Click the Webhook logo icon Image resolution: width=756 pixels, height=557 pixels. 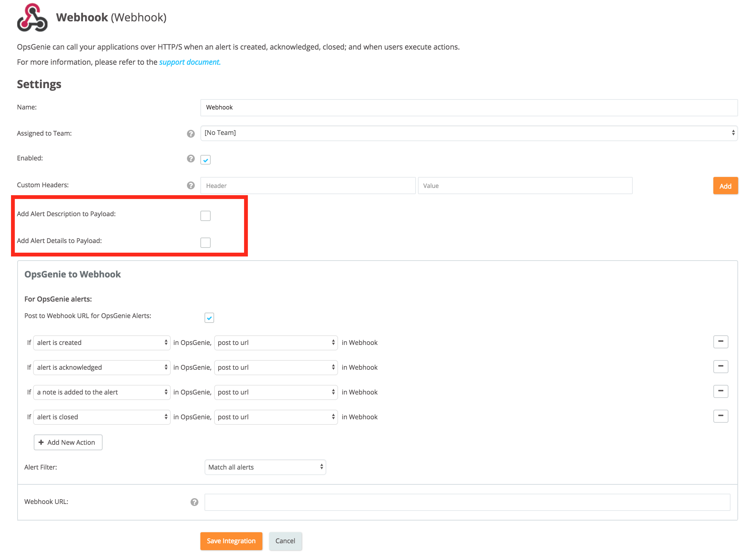[32, 18]
